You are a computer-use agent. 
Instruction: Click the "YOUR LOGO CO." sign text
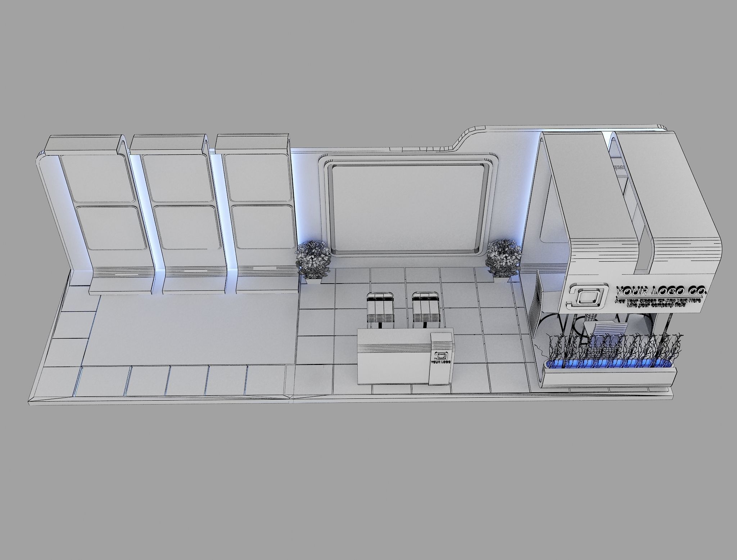[x=661, y=290]
